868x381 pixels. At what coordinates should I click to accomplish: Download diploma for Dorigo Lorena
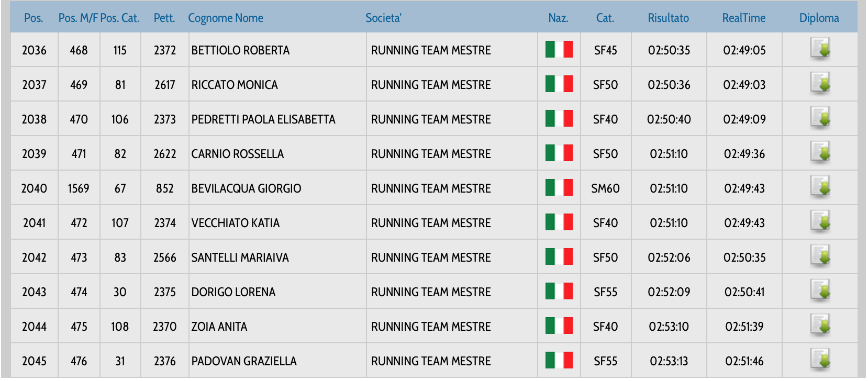tap(820, 291)
